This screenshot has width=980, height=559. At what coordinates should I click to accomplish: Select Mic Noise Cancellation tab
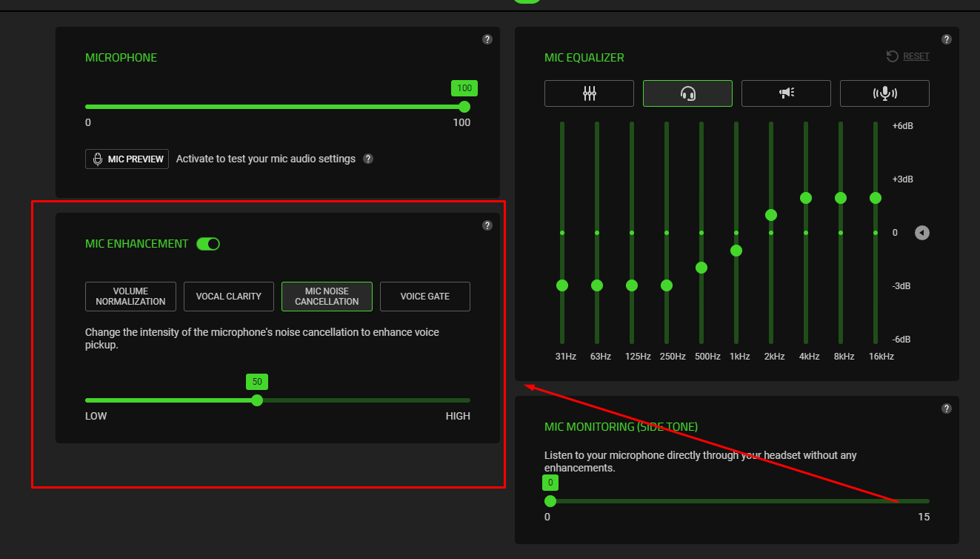tap(327, 297)
